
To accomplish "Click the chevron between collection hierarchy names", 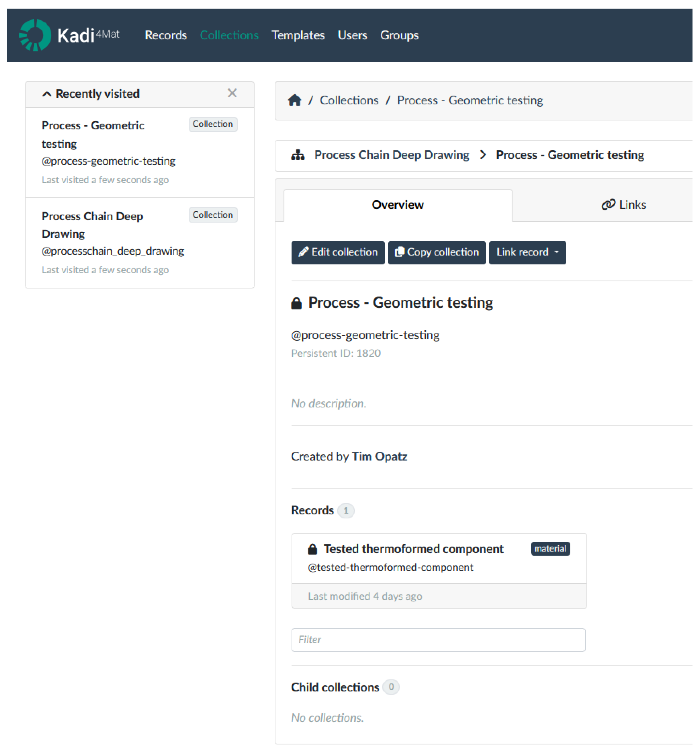I will 483,155.
